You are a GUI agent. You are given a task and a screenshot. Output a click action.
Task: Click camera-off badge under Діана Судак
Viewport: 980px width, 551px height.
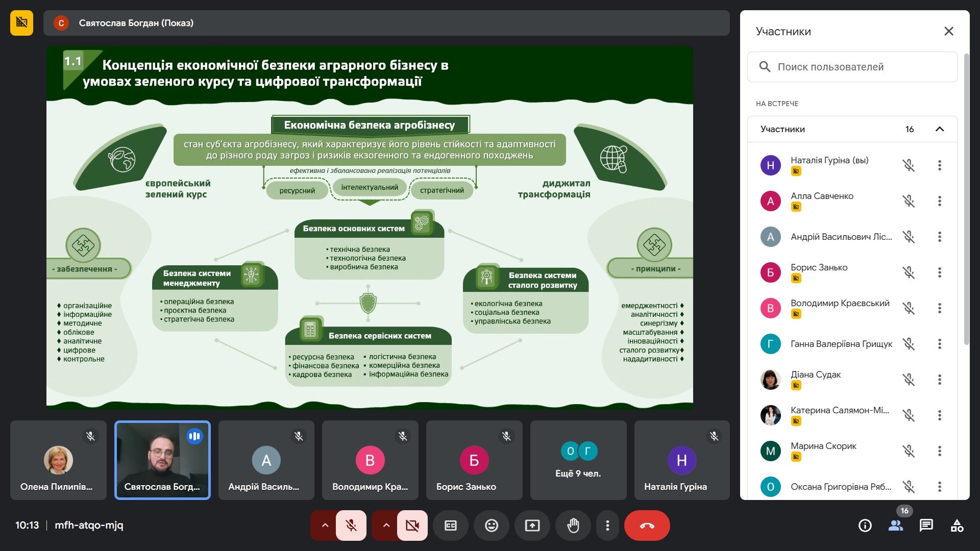[796, 385]
